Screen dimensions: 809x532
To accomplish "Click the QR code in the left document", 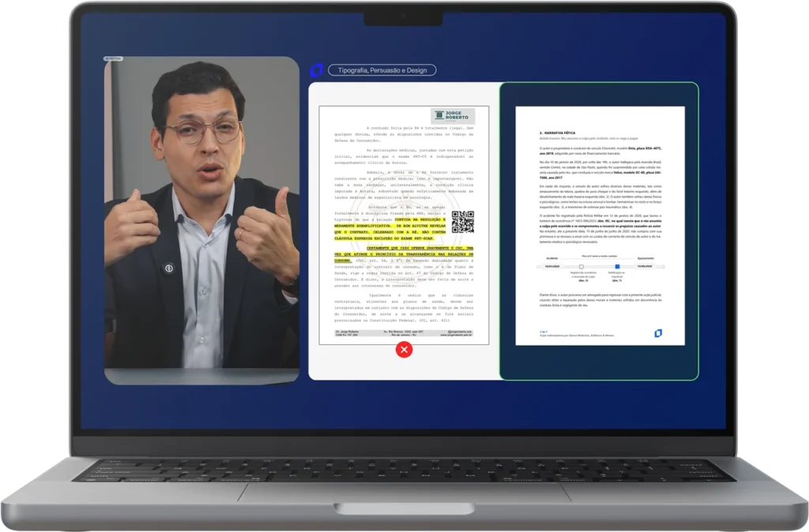I will coord(462,222).
